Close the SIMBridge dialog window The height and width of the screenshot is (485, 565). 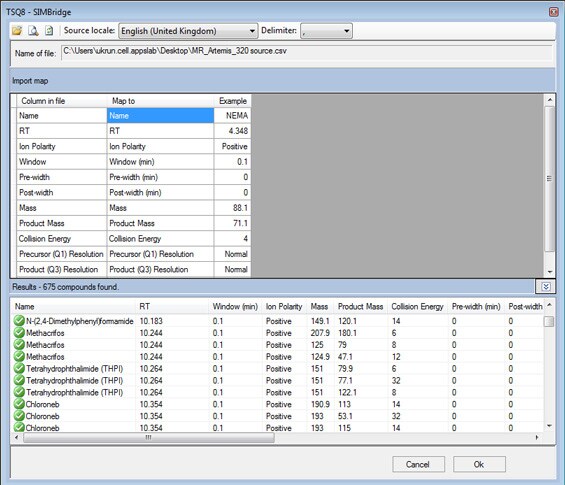tap(553, 12)
